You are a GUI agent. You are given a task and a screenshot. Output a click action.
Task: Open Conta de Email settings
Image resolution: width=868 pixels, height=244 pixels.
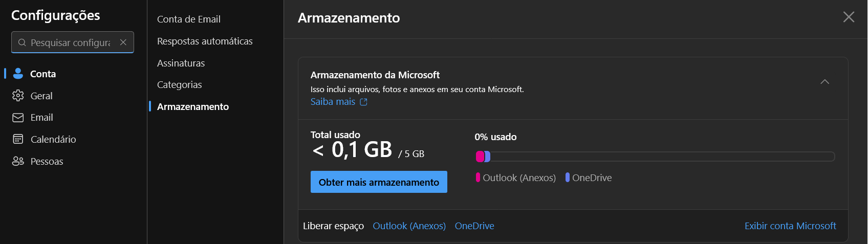click(189, 19)
